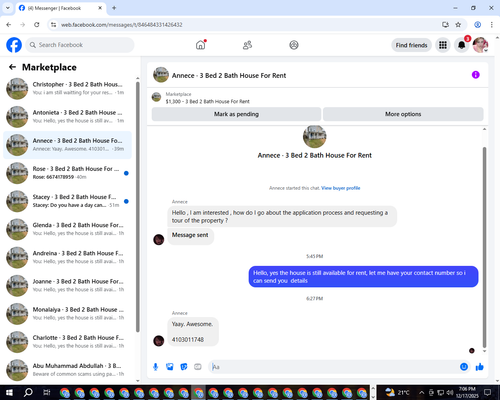Choose a GIF icon in composer
Screen dimensions: 500x400
(198, 367)
